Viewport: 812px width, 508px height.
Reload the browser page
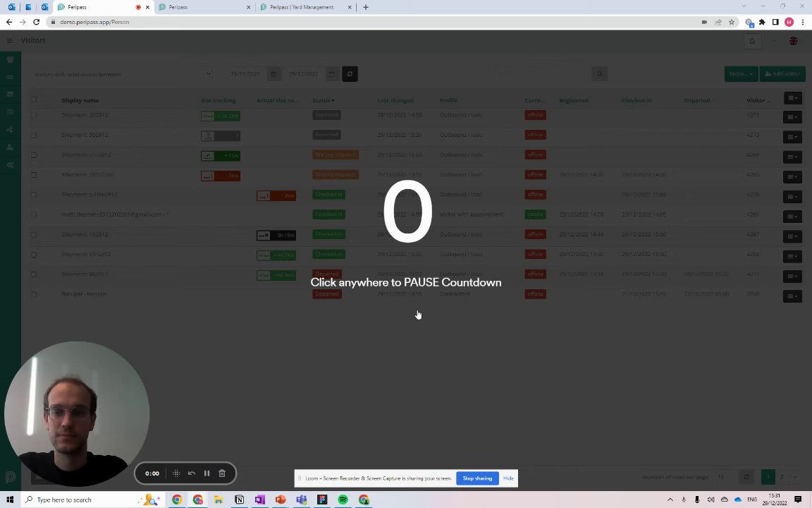point(36,22)
